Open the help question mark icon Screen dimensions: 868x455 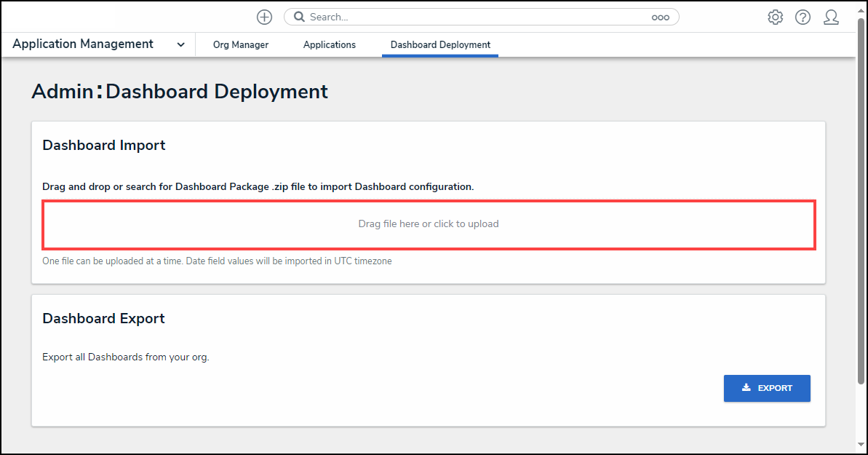point(803,17)
